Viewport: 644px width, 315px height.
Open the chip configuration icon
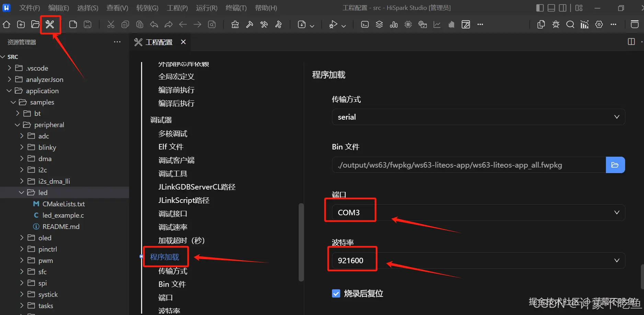pos(408,24)
